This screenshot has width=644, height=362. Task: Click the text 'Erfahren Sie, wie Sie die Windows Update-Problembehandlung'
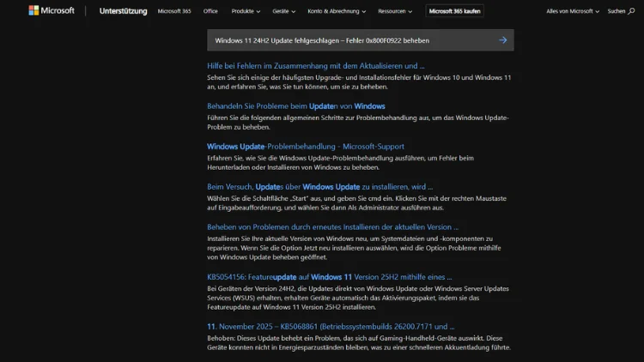click(300, 158)
